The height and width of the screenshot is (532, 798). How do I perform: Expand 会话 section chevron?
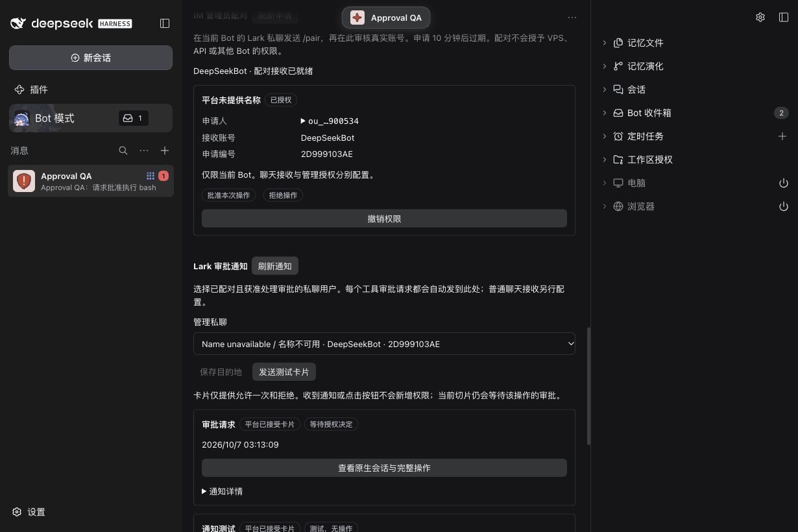[604, 90]
